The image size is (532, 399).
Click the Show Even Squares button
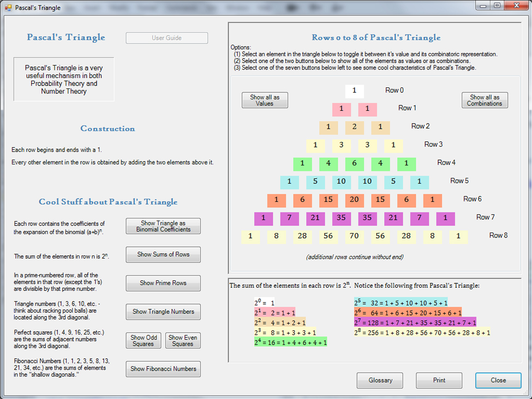[183, 341]
